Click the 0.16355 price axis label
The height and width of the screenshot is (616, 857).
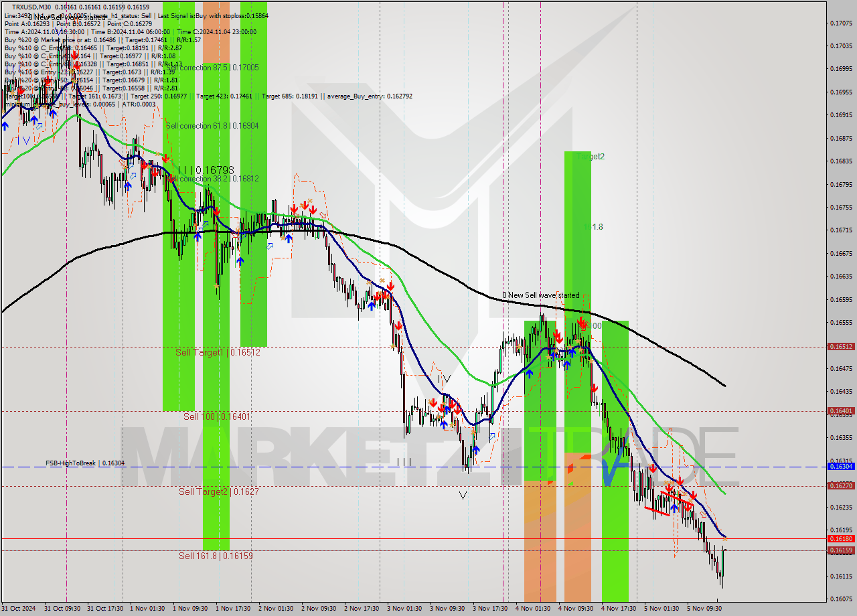click(841, 437)
